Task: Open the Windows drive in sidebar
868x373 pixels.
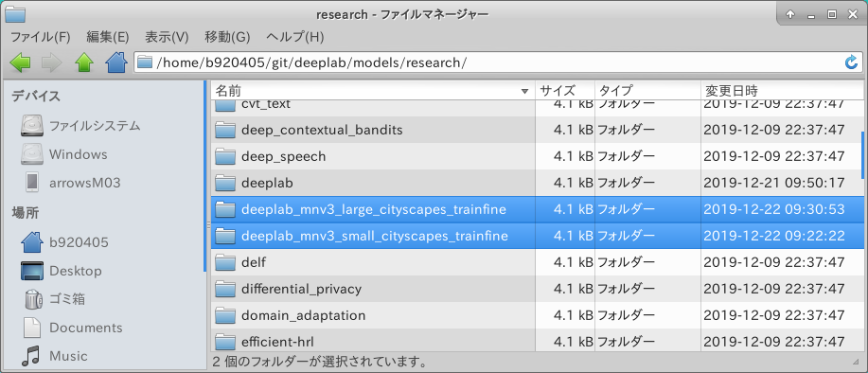Action: pos(63,154)
